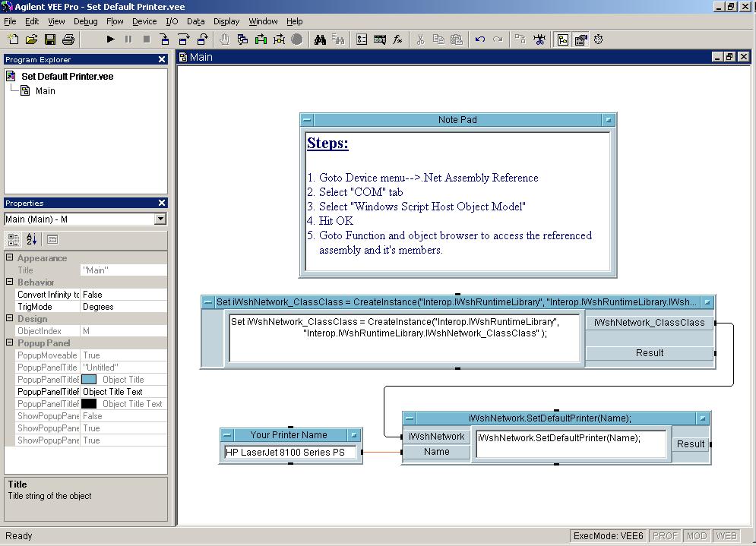Click the Print icon in toolbar

68,39
